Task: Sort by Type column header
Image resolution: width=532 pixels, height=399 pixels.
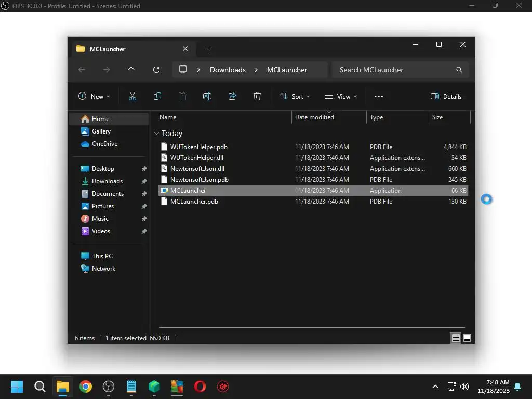Action: (x=397, y=117)
